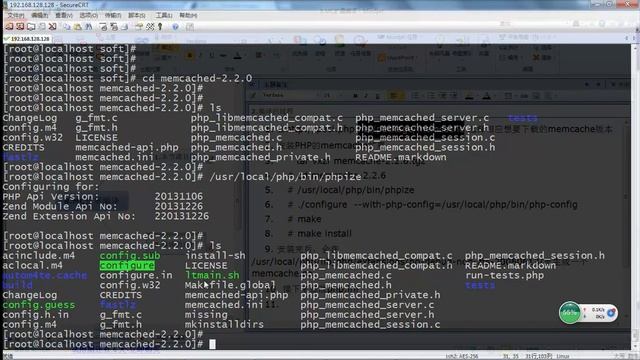Open the 脚本(S) menu
This screenshot has height=360, width=640.
(x=137, y=15)
